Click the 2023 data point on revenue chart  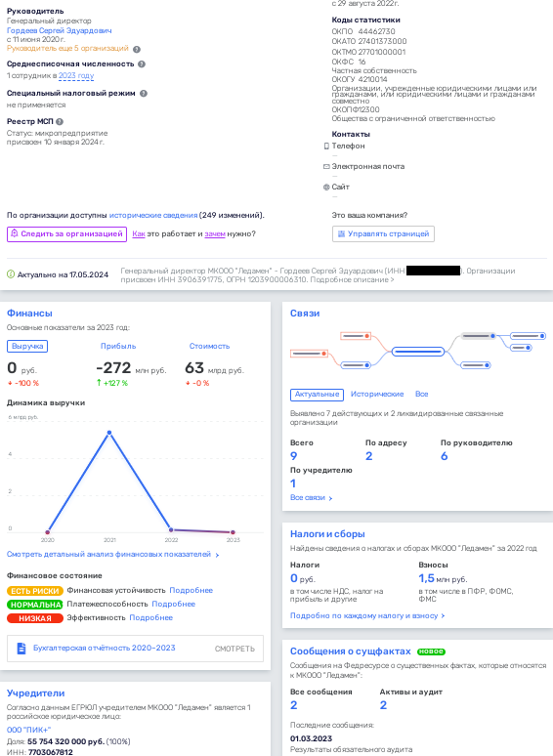click(233, 532)
